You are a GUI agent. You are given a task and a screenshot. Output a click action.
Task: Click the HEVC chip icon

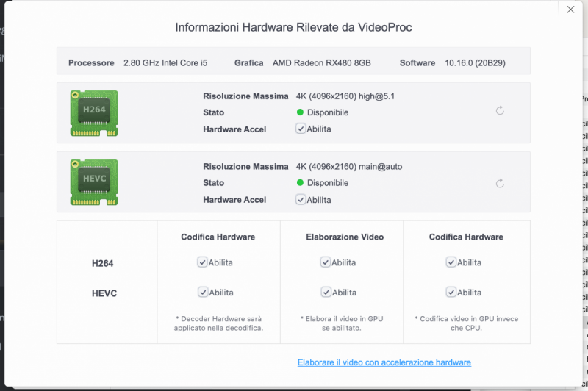pyautogui.click(x=94, y=182)
